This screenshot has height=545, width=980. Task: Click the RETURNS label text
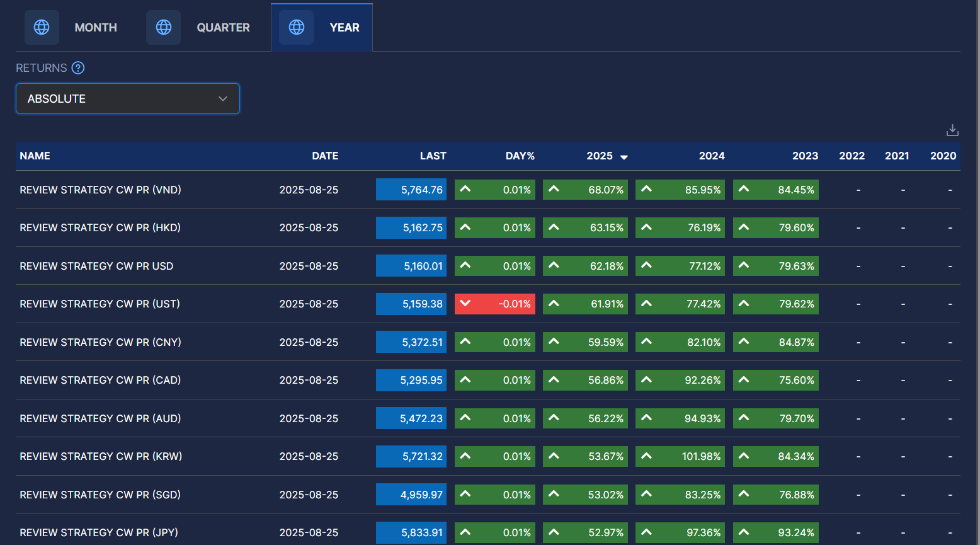[42, 68]
